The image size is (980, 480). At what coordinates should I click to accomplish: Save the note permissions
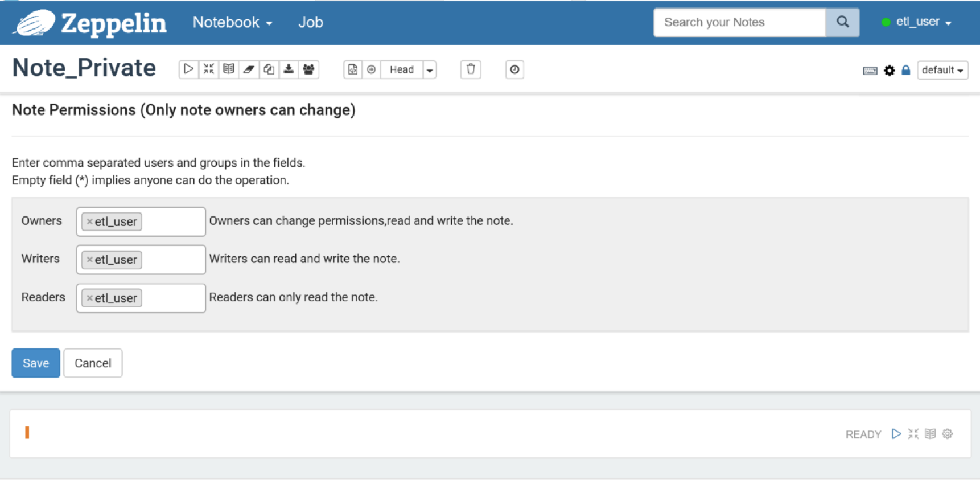(x=36, y=363)
